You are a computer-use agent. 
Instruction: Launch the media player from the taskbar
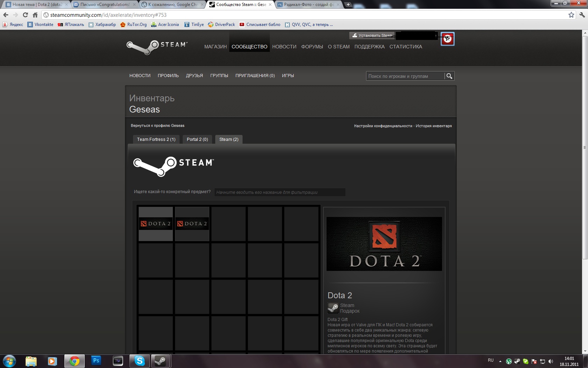point(52,361)
